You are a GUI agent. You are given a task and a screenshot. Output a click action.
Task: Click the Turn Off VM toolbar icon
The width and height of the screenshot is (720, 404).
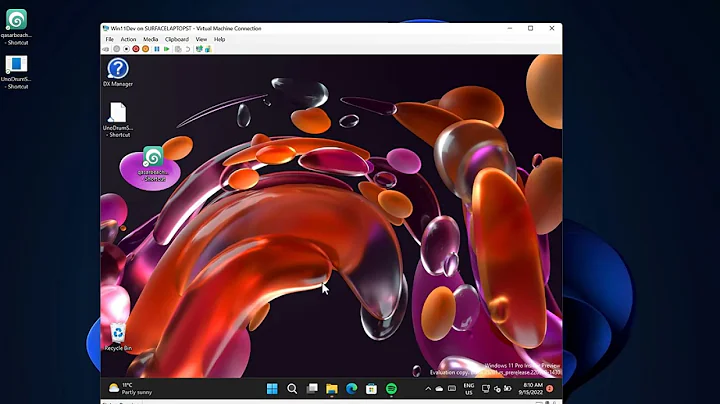126,49
